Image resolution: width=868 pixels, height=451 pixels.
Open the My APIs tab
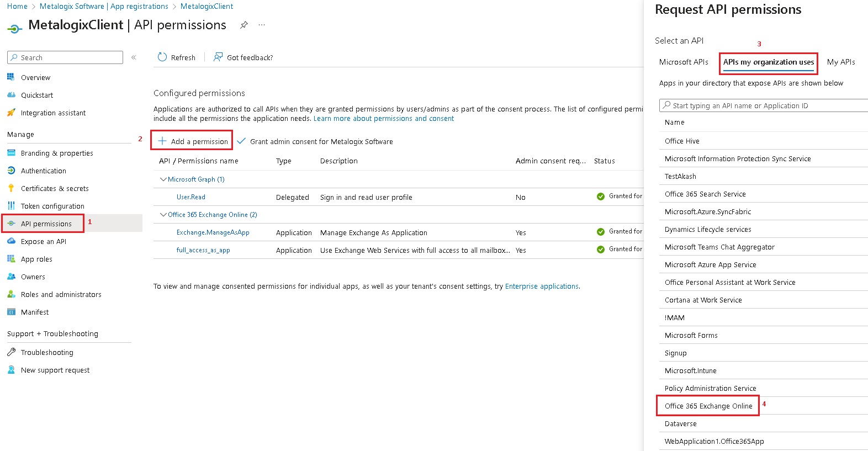pyautogui.click(x=840, y=62)
